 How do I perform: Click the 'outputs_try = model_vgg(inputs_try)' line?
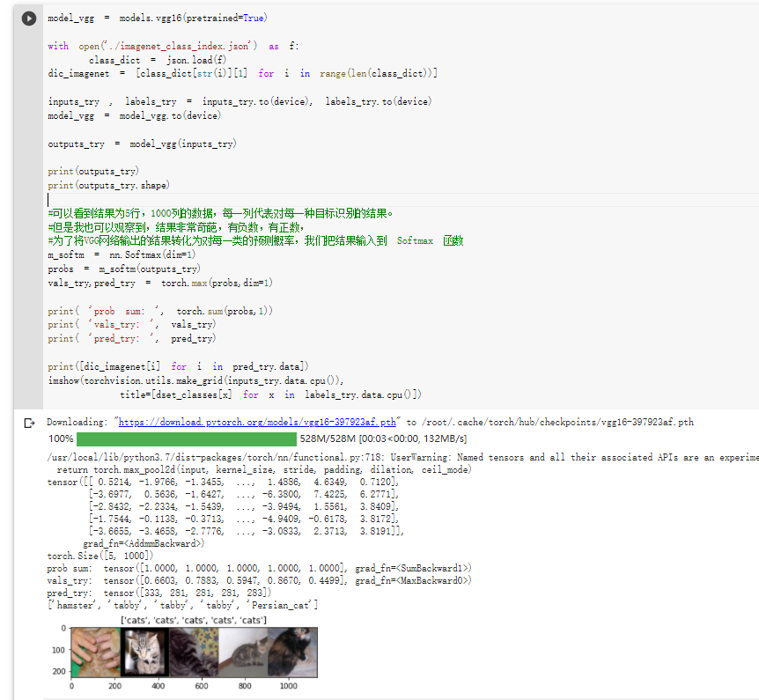142,144
